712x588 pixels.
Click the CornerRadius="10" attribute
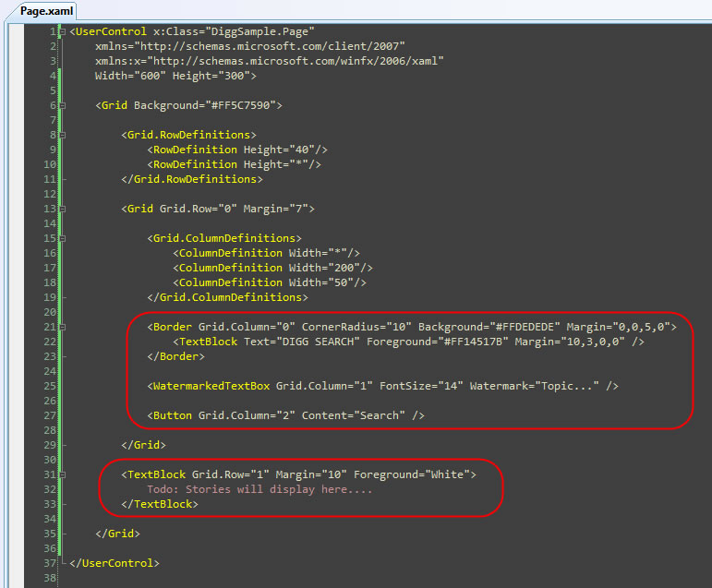point(356,327)
